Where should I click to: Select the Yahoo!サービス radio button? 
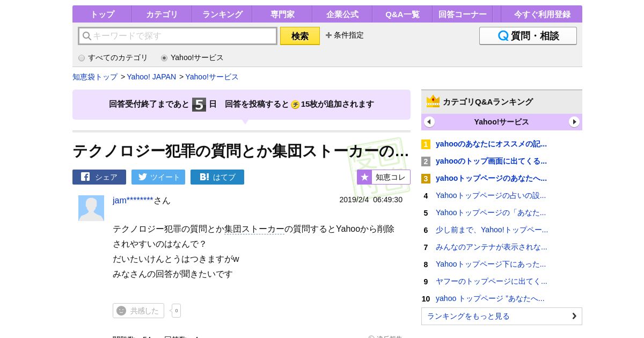[x=164, y=58]
